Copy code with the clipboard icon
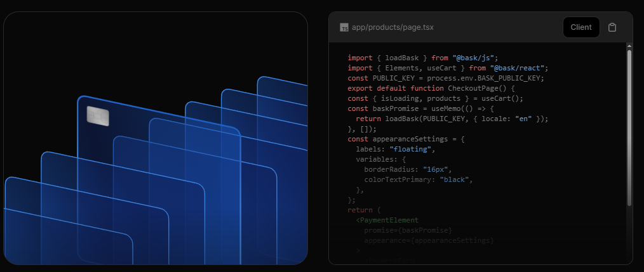Screen dimensions: 644x272 [x=612, y=27]
